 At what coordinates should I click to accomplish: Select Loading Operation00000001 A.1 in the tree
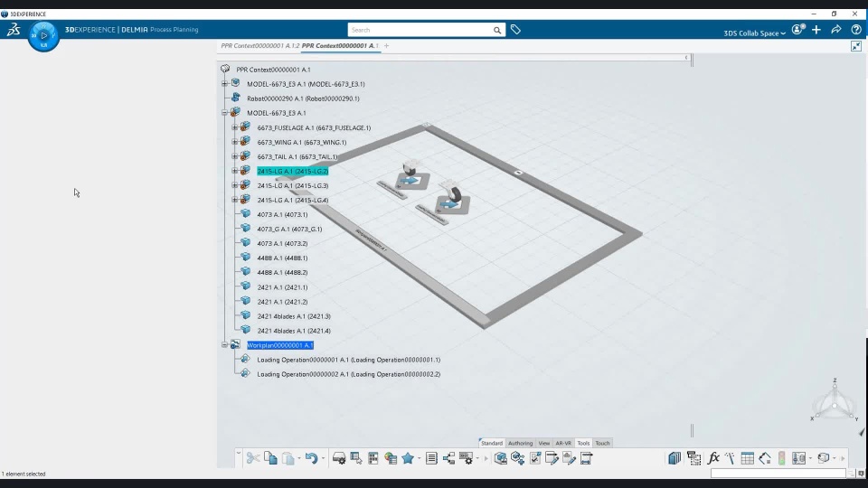point(349,360)
